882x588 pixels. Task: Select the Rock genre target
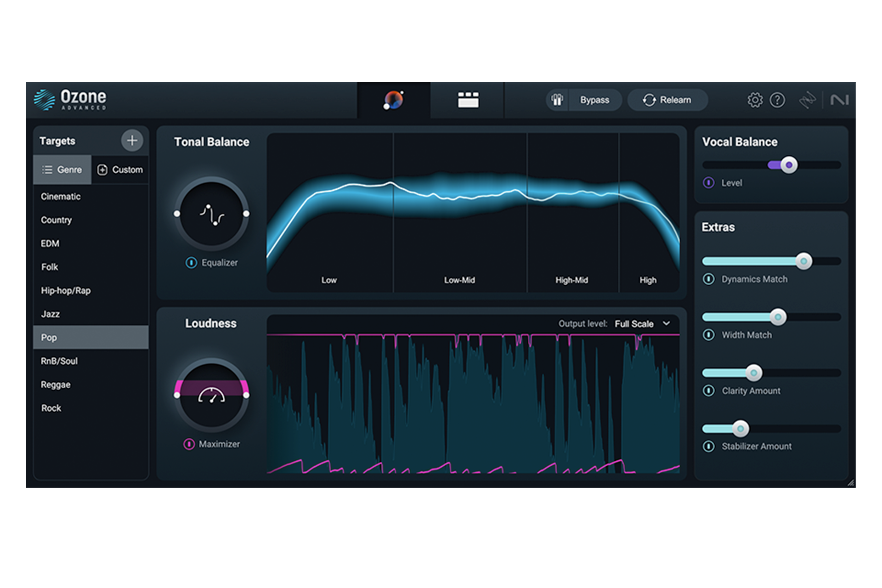(x=91, y=408)
